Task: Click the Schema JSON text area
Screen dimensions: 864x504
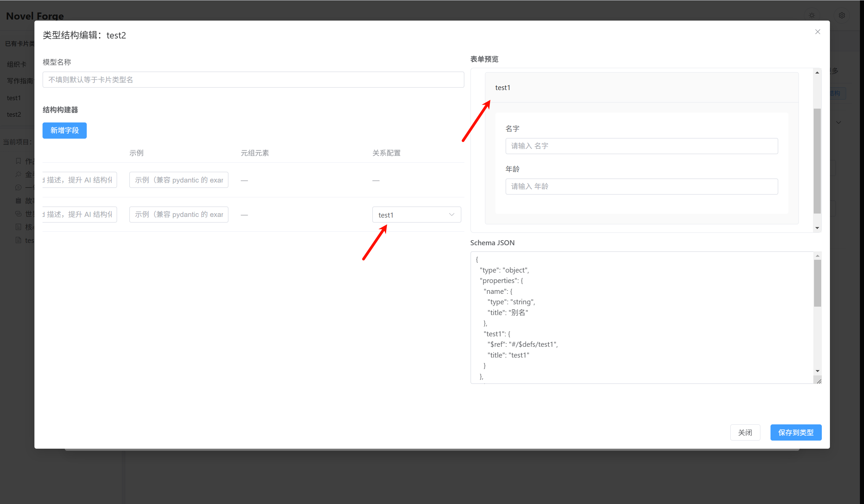Action: pos(642,317)
